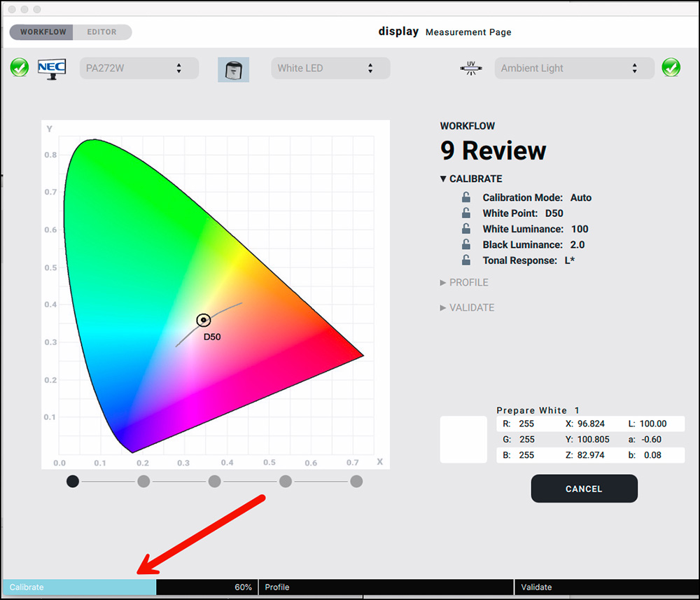Open the PA272W display dropdown
The image size is (700, 600).
[x=139, y=69]
